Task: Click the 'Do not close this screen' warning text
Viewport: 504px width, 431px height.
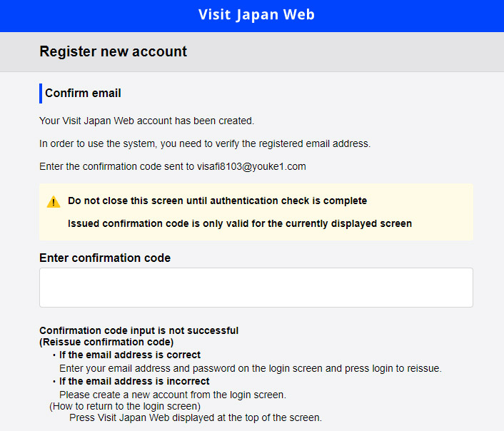Action: pyautogui.click(x=217, y=201)
